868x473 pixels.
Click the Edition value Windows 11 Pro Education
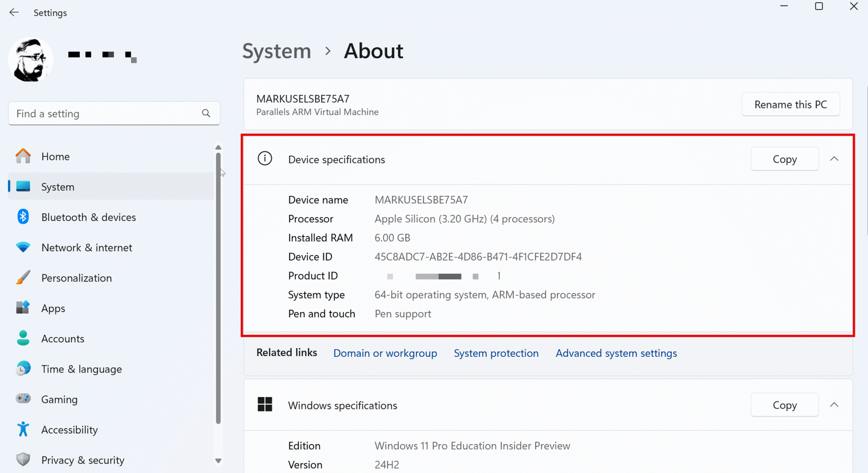click(472, 445)
